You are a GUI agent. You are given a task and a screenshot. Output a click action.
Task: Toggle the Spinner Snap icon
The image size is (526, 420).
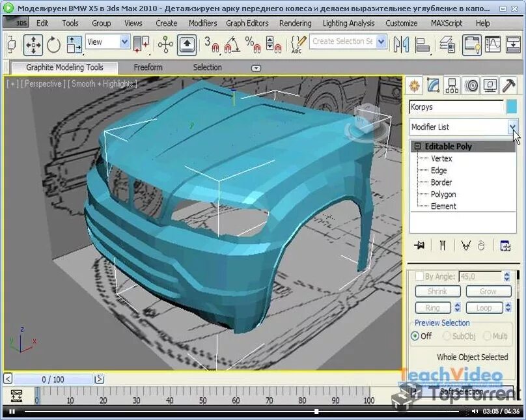click(x=273, y=45)
